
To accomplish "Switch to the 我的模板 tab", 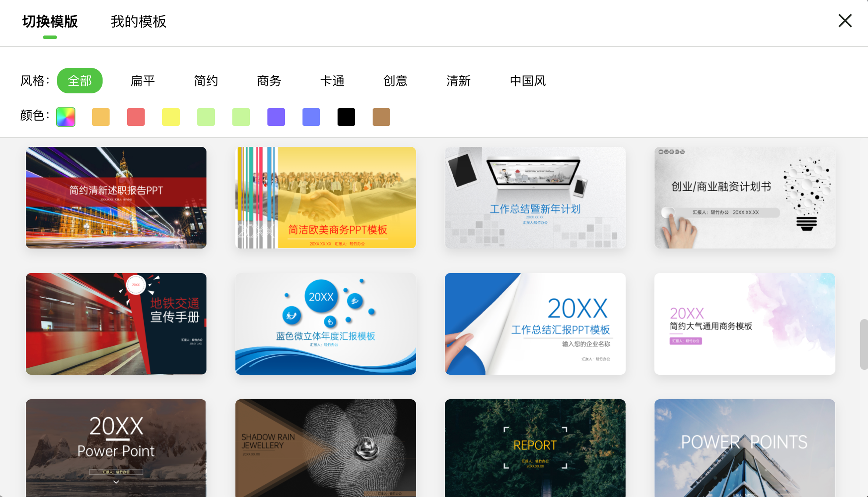I will (x=138, y=21).
